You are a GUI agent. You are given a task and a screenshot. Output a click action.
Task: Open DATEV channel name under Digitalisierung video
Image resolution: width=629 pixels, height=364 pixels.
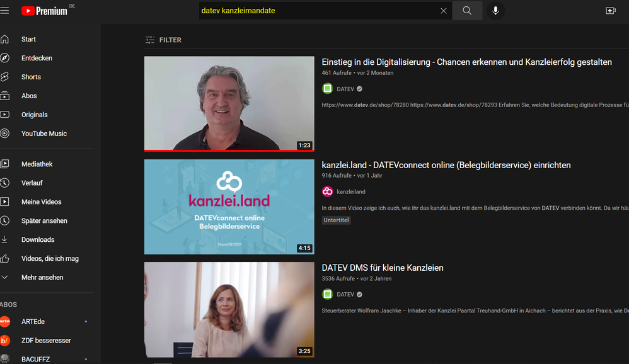(345, 89)
